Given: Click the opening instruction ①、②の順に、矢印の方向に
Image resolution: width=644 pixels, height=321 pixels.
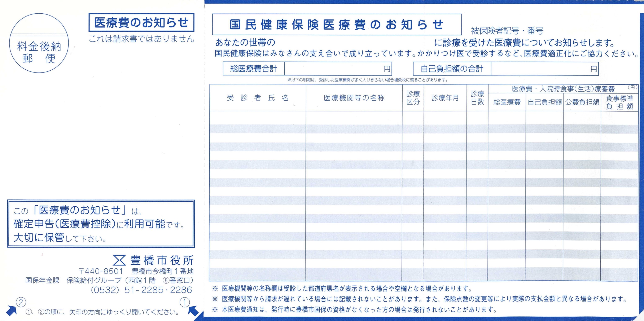Looking at the screenshot, I should [x=102, y=312].
